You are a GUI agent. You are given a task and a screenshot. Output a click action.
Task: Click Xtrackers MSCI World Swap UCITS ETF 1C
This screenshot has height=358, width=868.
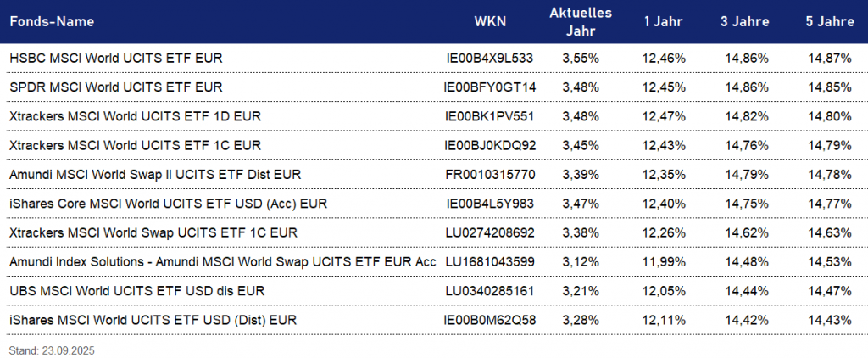(x=153, y=232)
